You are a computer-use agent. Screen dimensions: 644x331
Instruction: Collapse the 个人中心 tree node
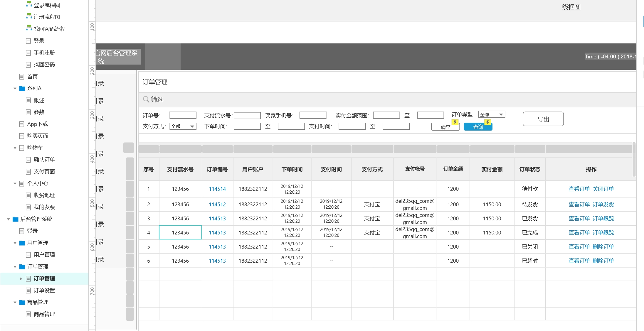(15, 184)
